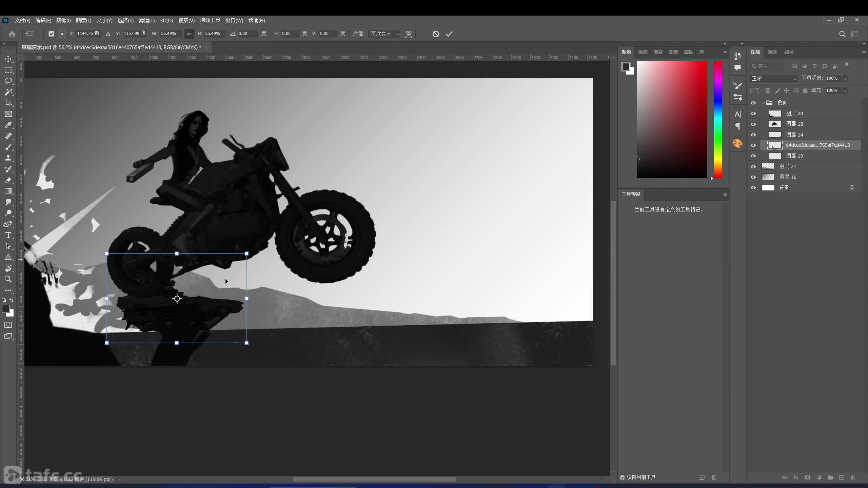Click the rotation angle input field
This screenshot has height=488, width=868.
[249, 34]
